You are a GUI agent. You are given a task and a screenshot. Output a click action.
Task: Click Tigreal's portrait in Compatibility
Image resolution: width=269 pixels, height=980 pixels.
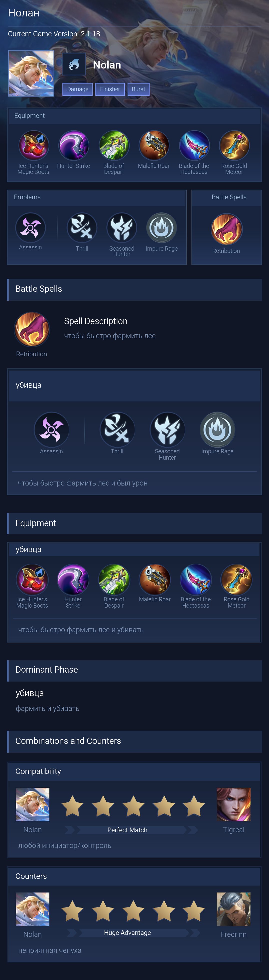coord(234,804)
